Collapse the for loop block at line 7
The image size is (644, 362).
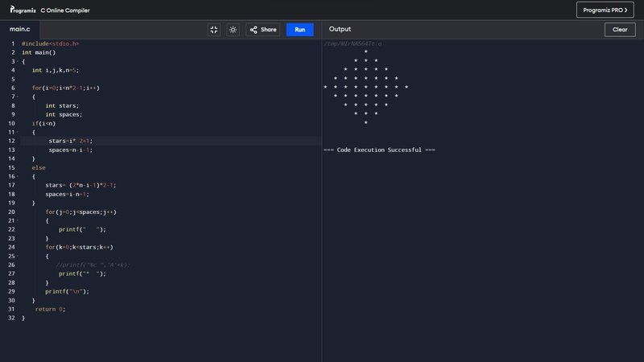[18, 97]
